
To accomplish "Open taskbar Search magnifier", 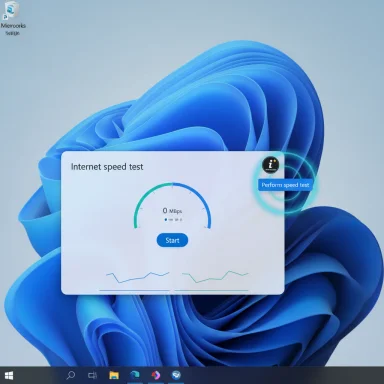I will [70, 376].
